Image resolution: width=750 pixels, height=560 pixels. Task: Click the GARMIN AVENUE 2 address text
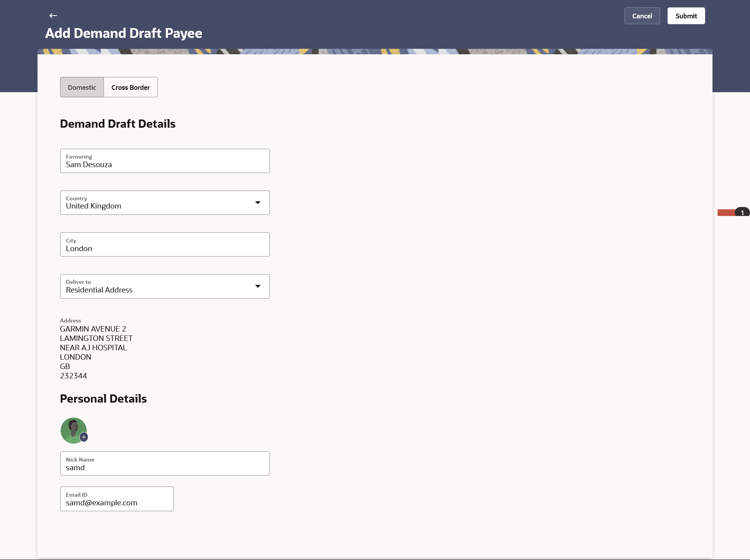(93, 329)
